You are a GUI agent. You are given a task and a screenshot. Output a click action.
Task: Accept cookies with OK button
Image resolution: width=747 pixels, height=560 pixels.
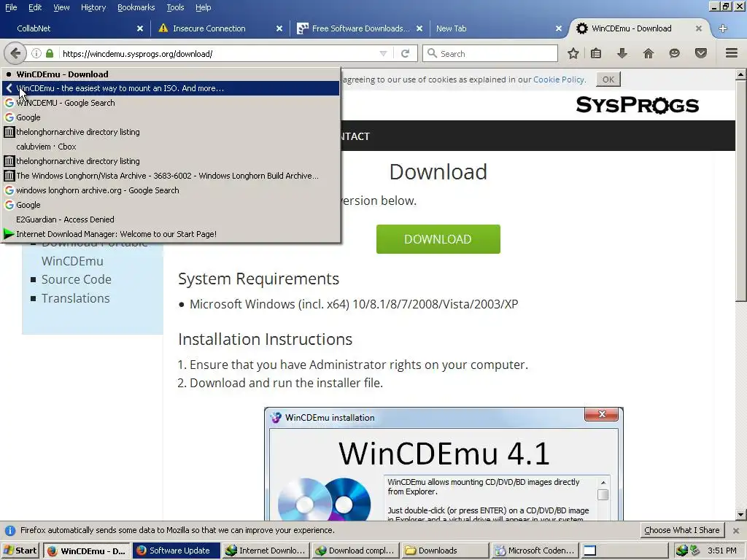point(608,79)
